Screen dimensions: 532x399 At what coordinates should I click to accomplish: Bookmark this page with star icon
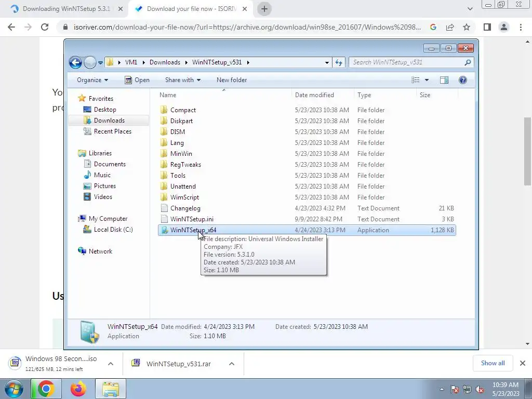point(467,27)
